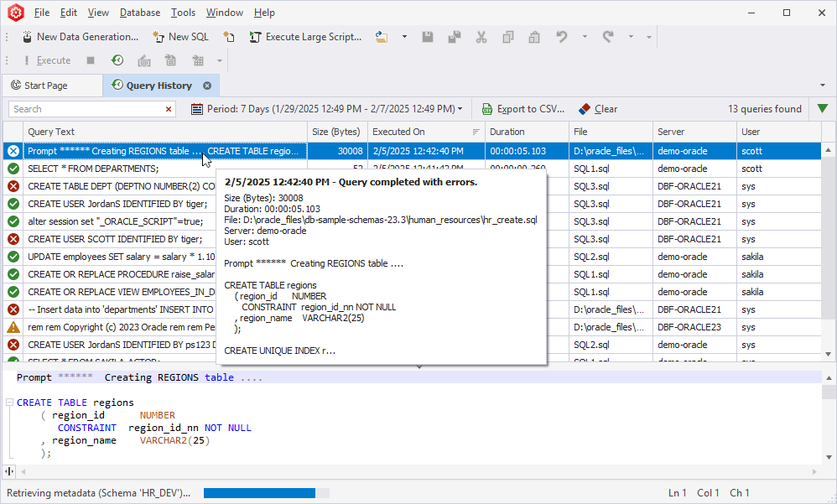837x504 pixels.
Task: Click the Server column header
Action: click(x=694, y=132)
